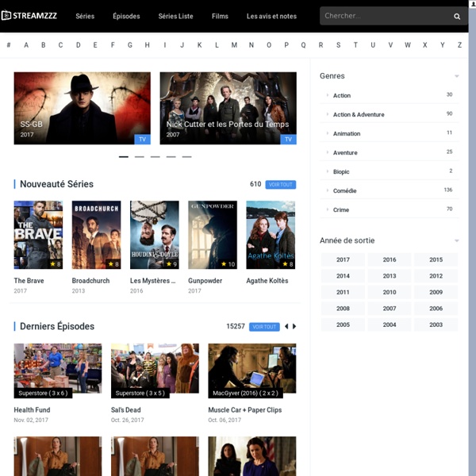476x476 pixels.
Task: Click the Streamzzz logo icon
Action: [x=6, y=16]
